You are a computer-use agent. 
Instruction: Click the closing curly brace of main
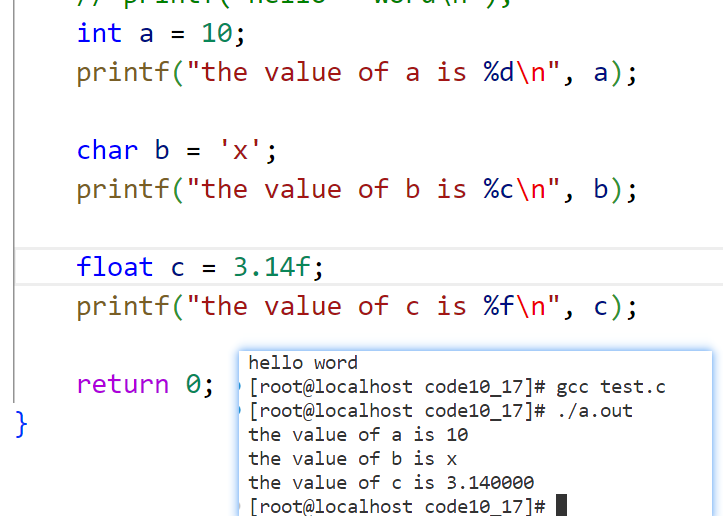click(x=21, y=424)
